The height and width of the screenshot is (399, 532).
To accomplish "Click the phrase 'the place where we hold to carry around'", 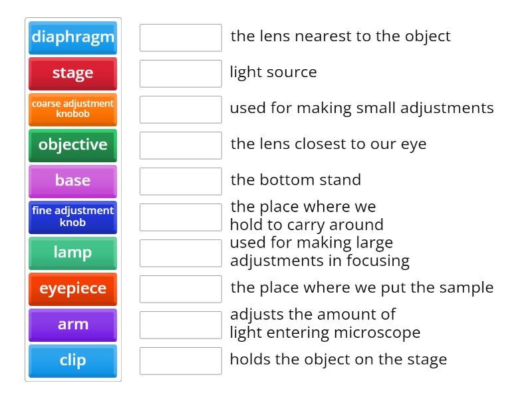I will pos(304,215).
